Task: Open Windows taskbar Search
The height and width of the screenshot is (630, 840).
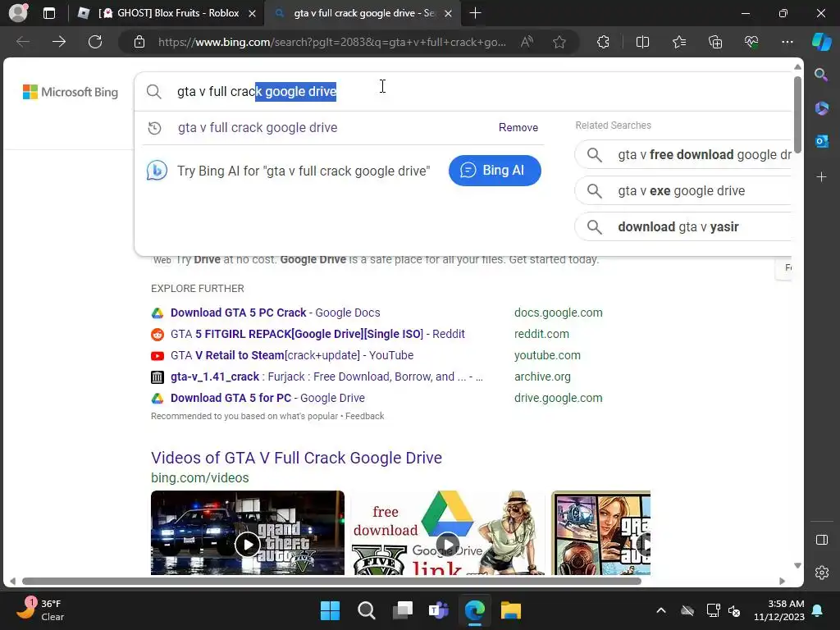Action: coord(367,610)
